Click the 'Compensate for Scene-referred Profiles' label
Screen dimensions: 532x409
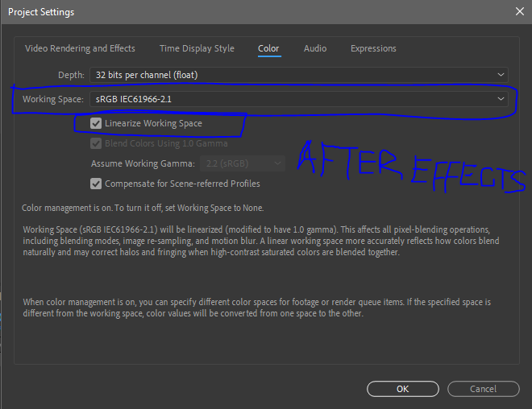[182, 184]
